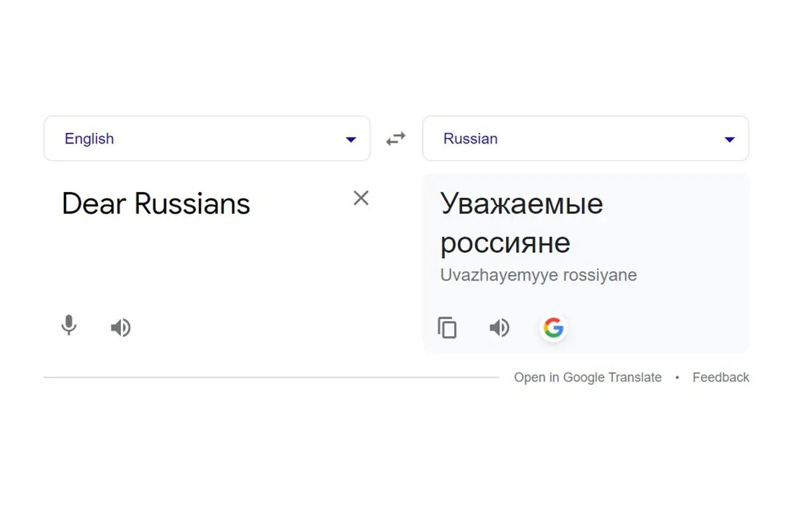Clear the source text with X
798x532 pixels.
click(x=360, y=198)
